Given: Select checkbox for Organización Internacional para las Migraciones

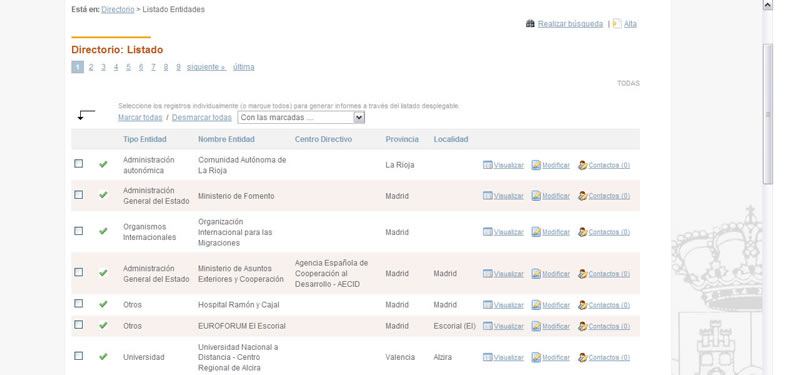Looking at the screenshot, I should (x=79, y=231).
